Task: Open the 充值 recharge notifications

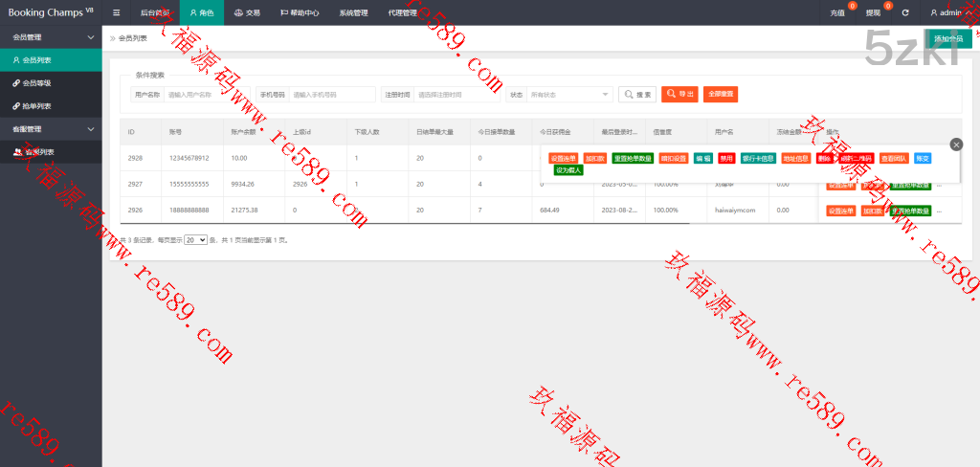Action: (838, 12)
